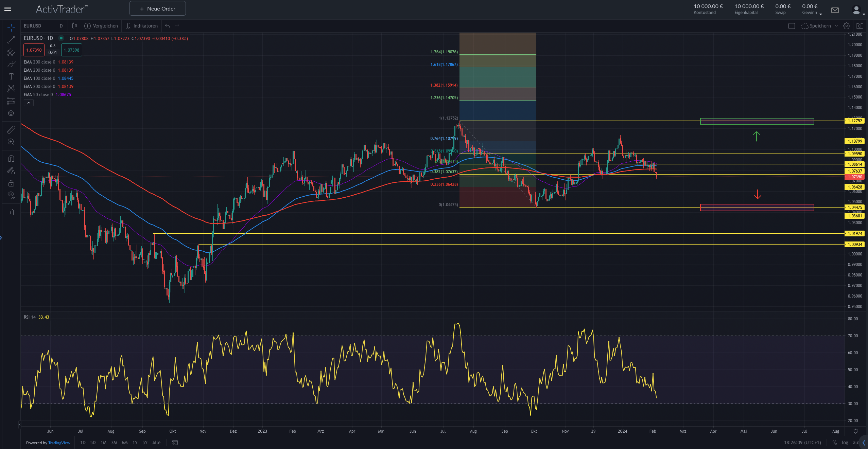868x449 pixels.
Task: Open the Fibonacci retracement tool
Action: click(11, 52)
